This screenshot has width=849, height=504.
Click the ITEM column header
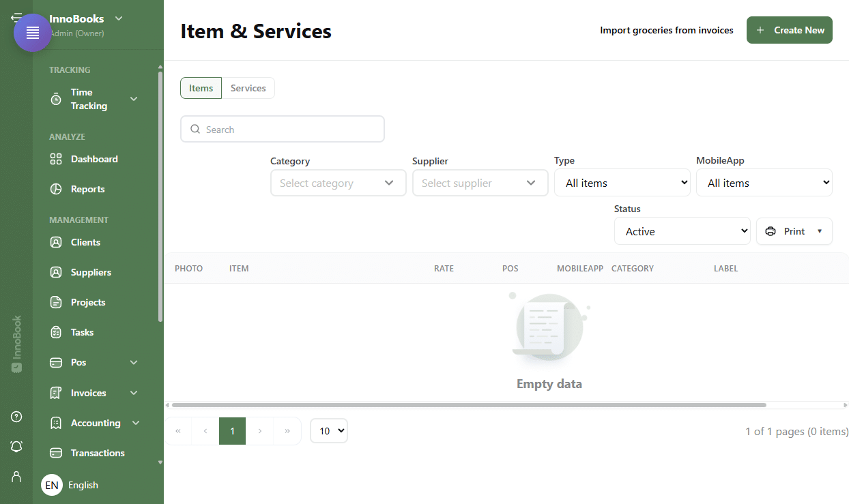pos(239,268)
